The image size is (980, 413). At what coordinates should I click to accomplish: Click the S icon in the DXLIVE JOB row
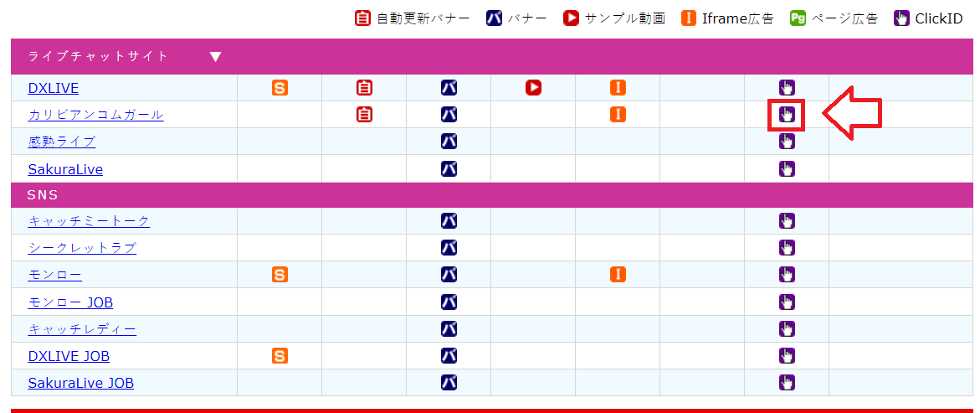click(280, 356)
